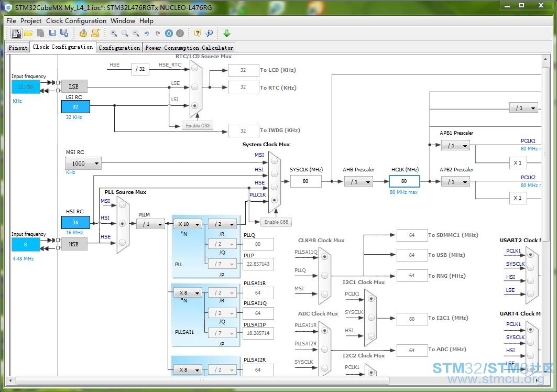This screenshot has height=392, width=557.
Task: Click the horizontal scrollbar thumb
Action: click(202, 380)
